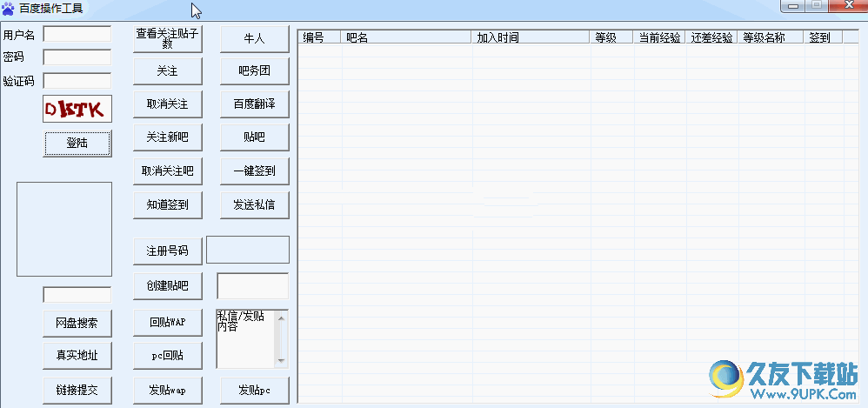Sort by the 还差经验 column header
This screenshot has height=408, width=868.
[x=711, y=37]
